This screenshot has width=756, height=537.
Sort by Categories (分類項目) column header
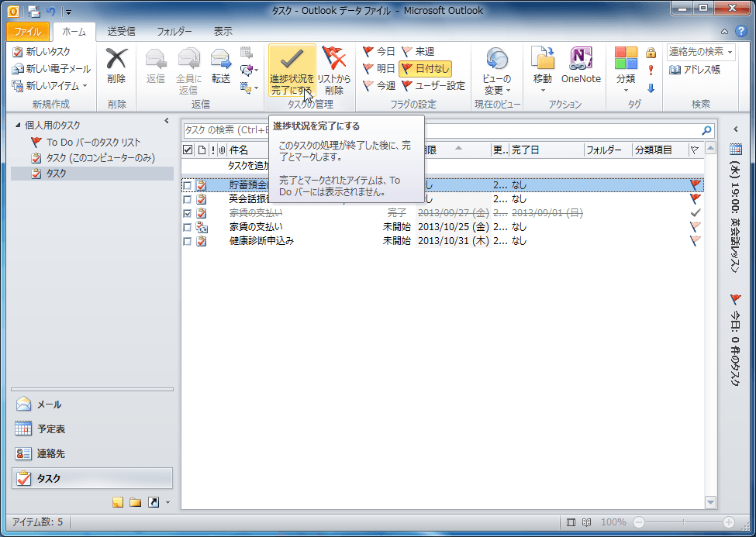coord(661,150)
